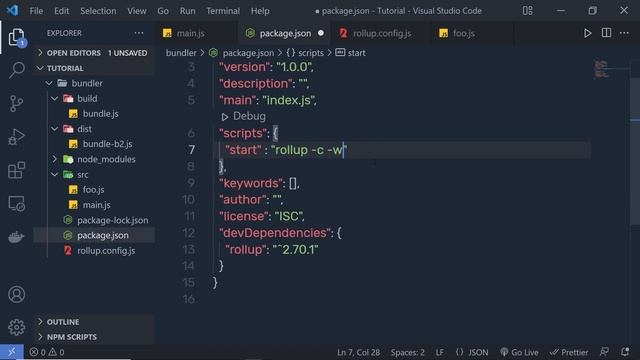Open the Edit menu
Screen dimensions: 640x360
pyautogui.click(x=61, y=11)
